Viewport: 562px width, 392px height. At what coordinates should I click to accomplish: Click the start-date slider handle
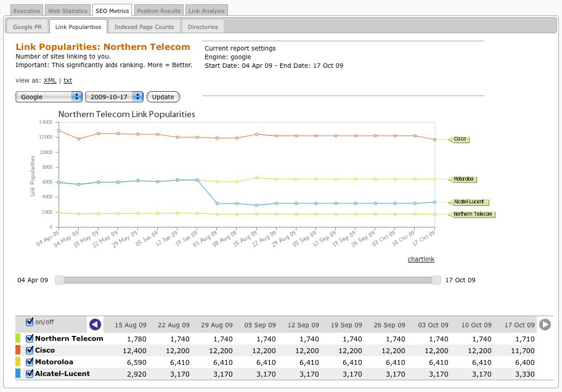[x=60, y=280]
